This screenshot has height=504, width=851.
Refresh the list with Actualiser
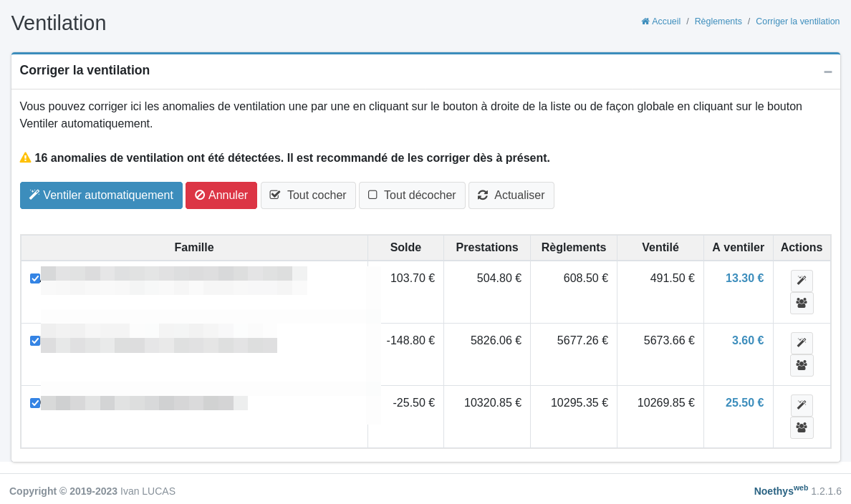pyautogui.click(x=511, y=195)
